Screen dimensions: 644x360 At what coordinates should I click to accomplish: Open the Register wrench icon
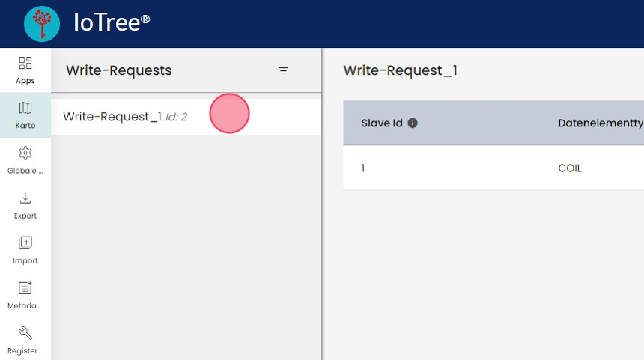pos(25,333)
